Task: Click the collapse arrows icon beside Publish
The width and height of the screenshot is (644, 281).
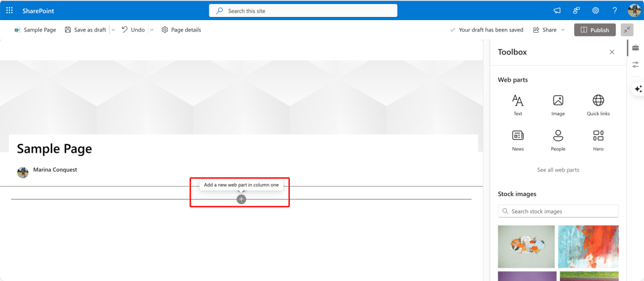Action: click(x=627, y=30)
